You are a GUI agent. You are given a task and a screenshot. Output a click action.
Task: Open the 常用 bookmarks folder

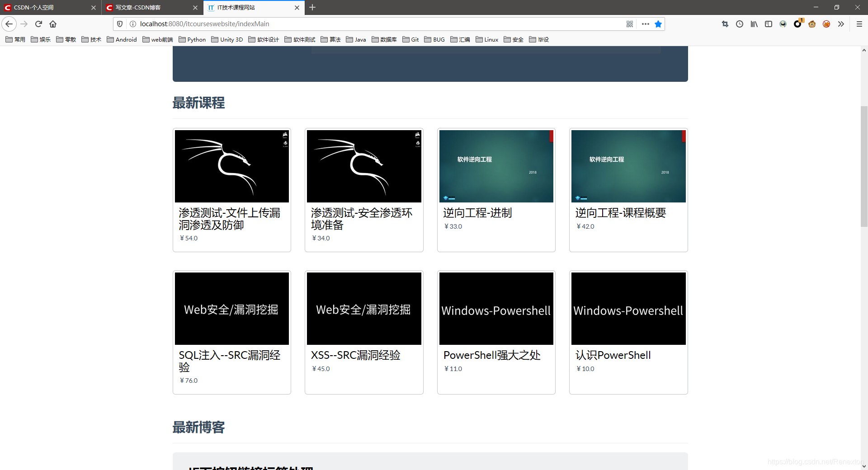(15, 39)
